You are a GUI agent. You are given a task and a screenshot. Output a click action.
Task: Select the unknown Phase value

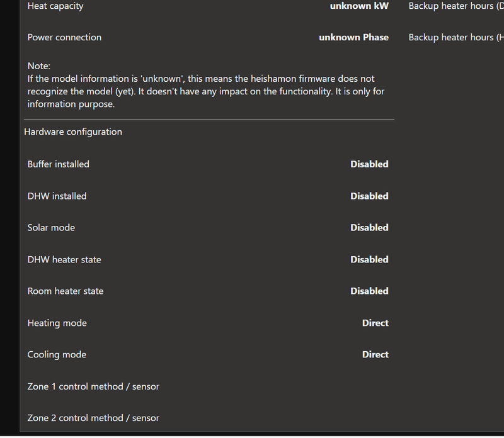(x=353, y=38)
